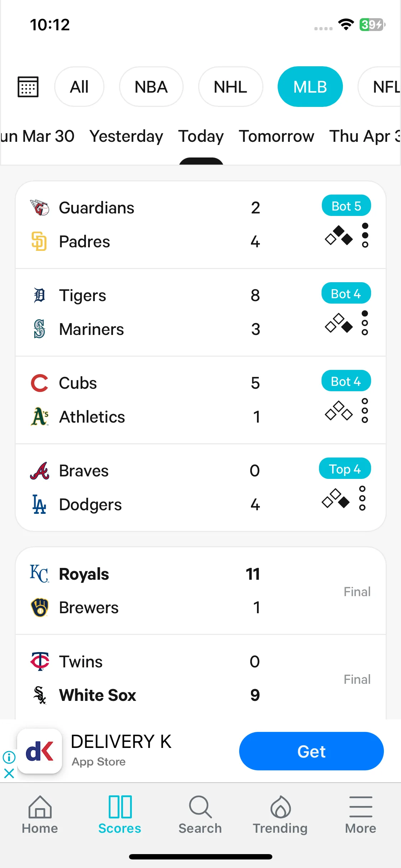Tap the Get button for the ad

point(312,751)
